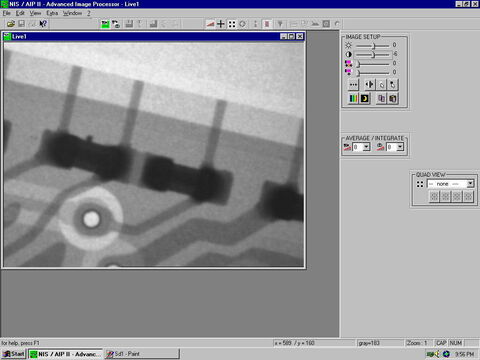Click the first hand pointer icon in Image Setup

point(382,85)
